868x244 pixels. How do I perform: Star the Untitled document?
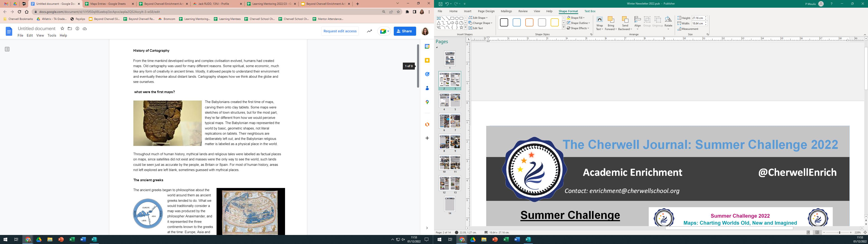(62, 29)
